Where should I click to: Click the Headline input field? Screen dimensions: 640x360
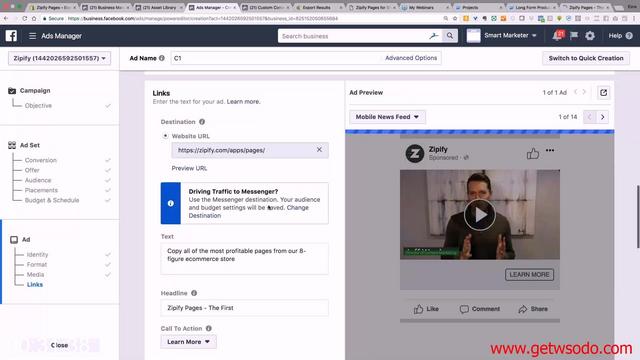244,308
